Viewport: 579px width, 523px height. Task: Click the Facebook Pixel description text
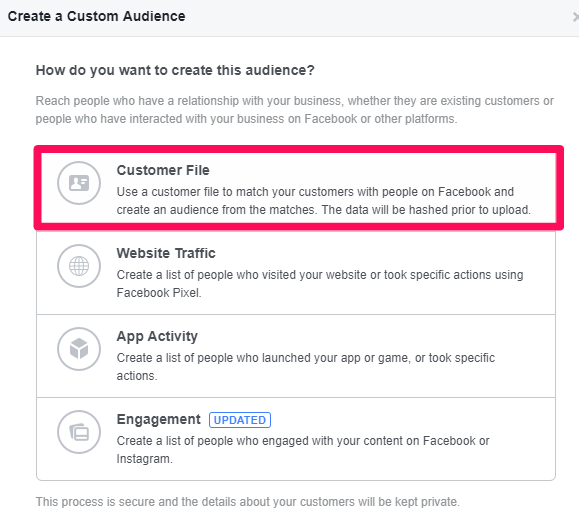pyautogui.click(x=320, y=284)
